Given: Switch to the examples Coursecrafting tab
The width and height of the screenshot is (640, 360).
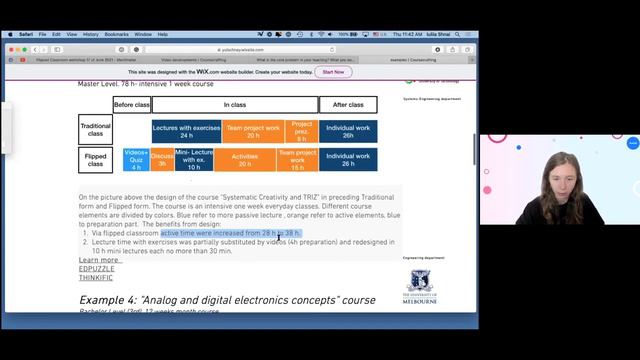Looking at the screenshot, I should (413, 60).
